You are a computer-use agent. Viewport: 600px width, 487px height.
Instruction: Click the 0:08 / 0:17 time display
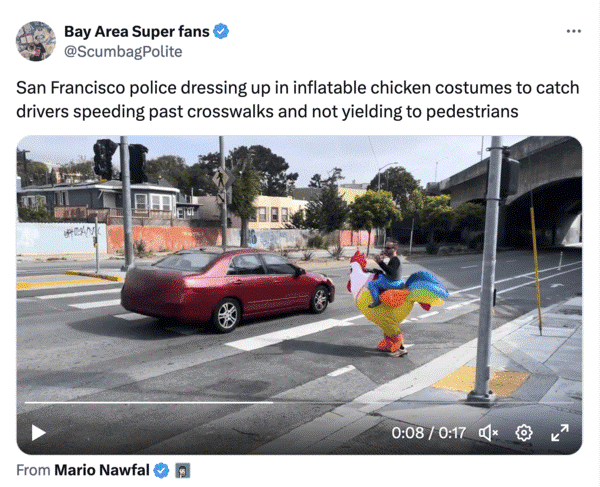pos(429,433)
